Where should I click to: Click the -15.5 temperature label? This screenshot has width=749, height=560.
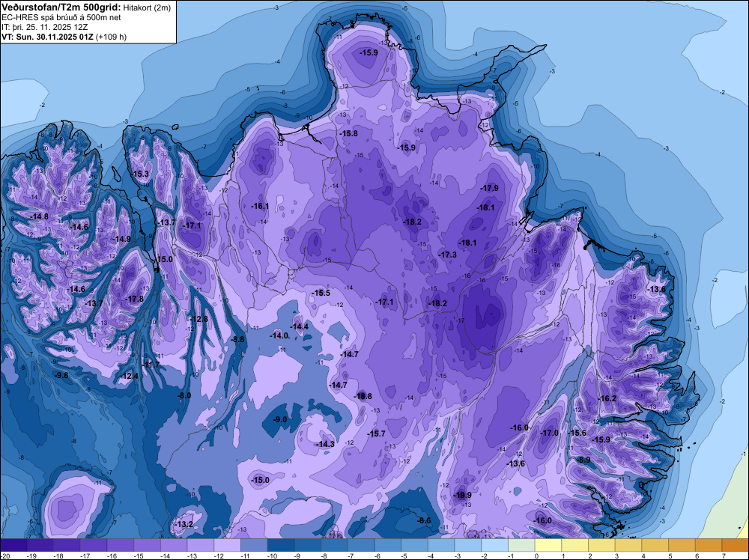pos(321,293)
